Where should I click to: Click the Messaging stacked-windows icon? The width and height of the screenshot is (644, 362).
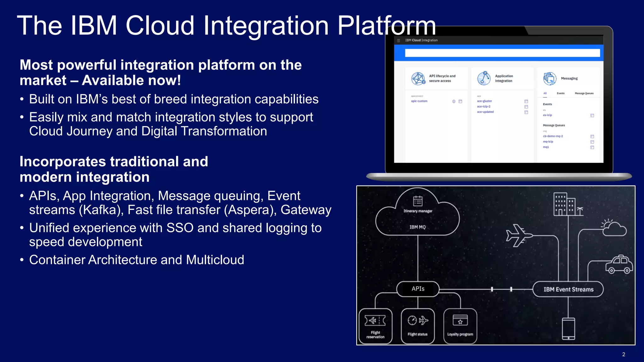(x=550, y=79)
